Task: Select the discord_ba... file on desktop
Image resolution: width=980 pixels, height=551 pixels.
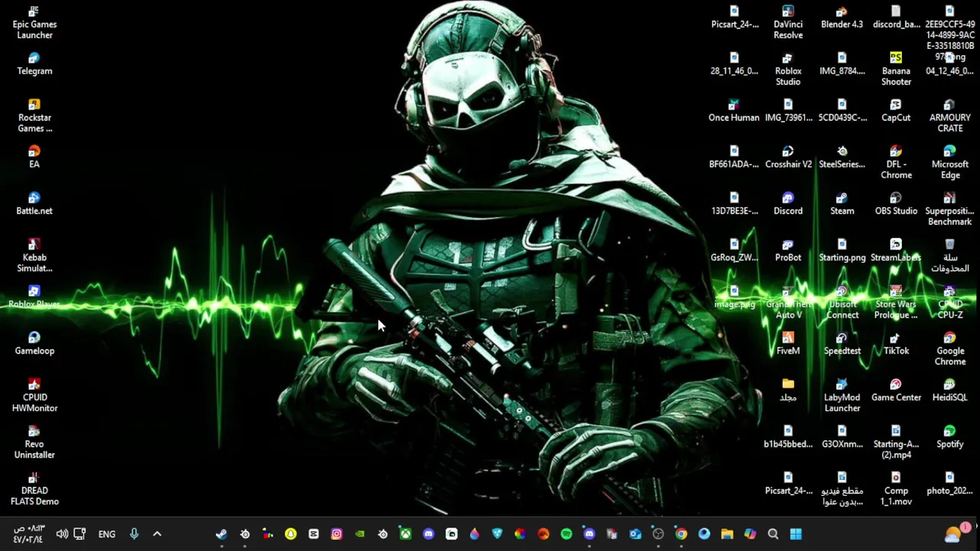Action: click(896, 18)
